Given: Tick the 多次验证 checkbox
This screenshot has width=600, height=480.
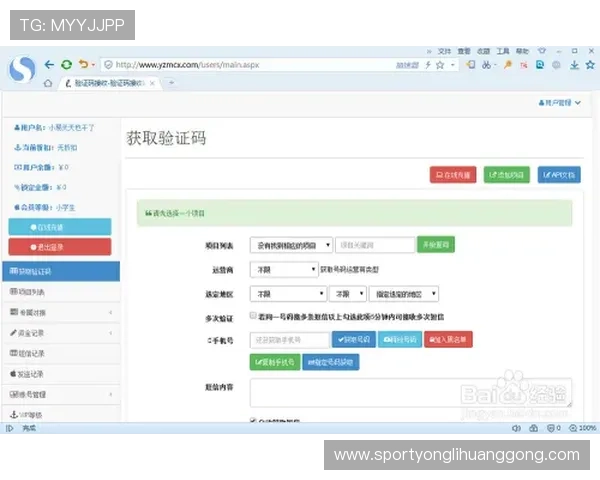Looking at the screenshot, I should pos(253,315).
